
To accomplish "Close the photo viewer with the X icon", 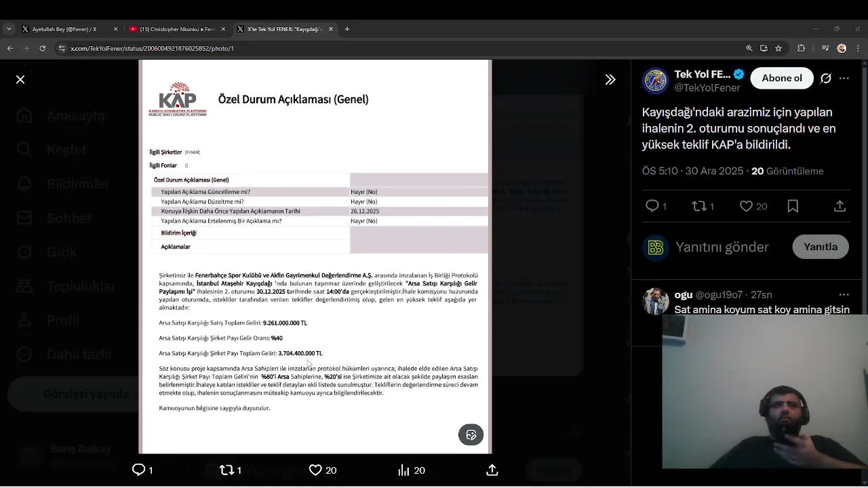I will click(20, 80).
